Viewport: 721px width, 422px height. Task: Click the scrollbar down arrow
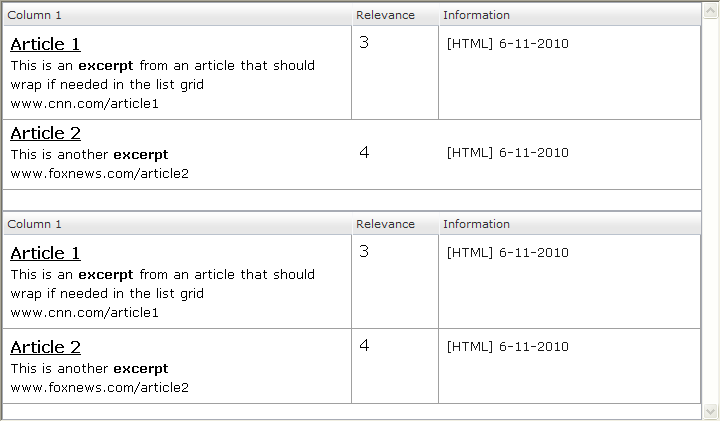(710, 411)
